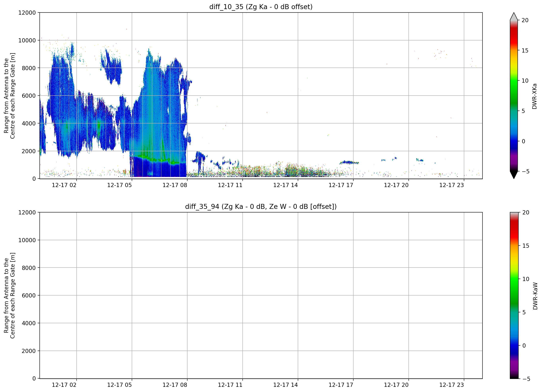
Task: Click the 12000 y-tick label on top plot
Action: coord(27,13)
